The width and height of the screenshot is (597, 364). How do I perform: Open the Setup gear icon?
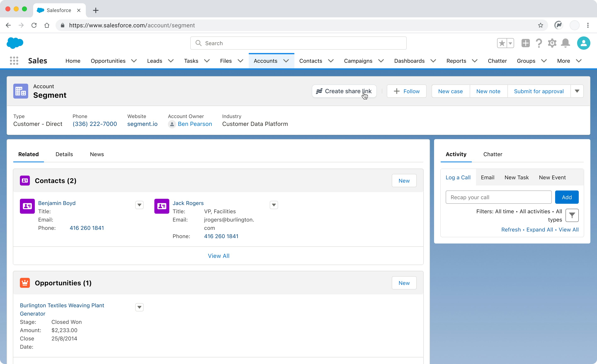click(552, 43)
